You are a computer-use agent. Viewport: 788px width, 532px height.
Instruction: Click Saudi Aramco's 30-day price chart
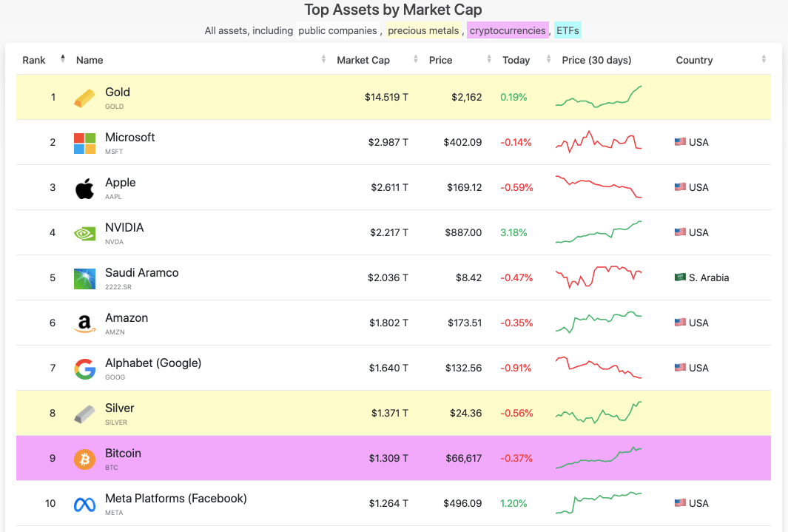tap(599, 277)
